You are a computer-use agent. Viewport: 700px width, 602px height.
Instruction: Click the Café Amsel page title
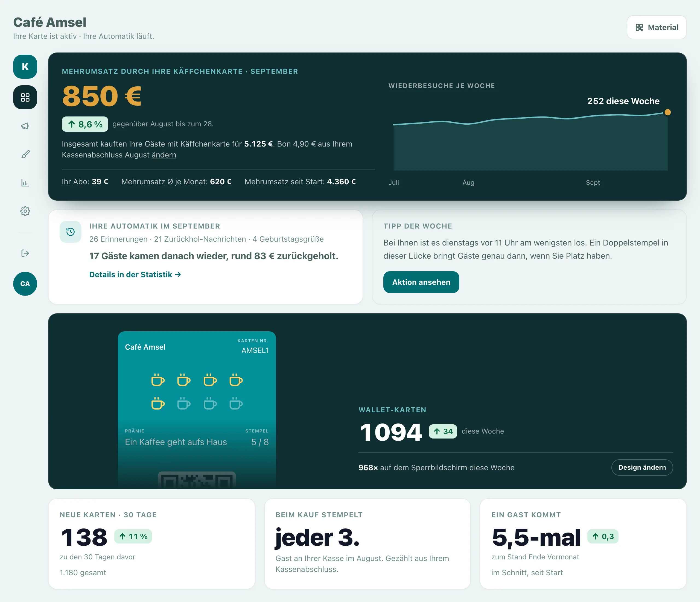tap(50, 22)
